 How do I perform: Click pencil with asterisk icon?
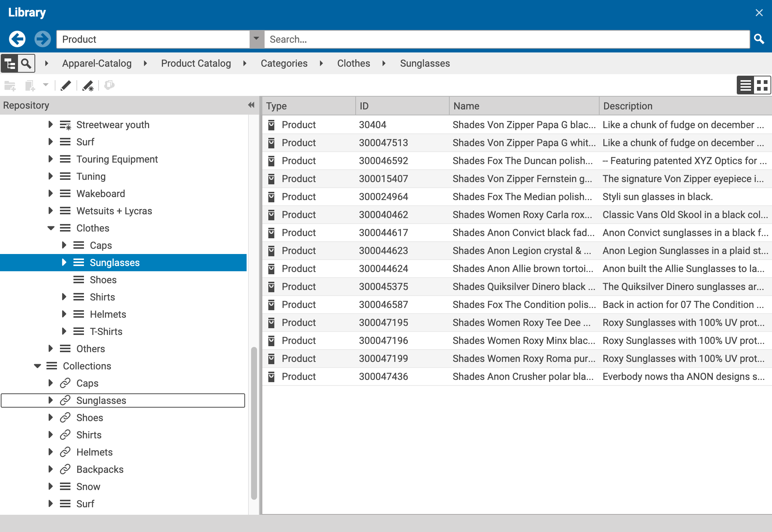click(88, 85)
